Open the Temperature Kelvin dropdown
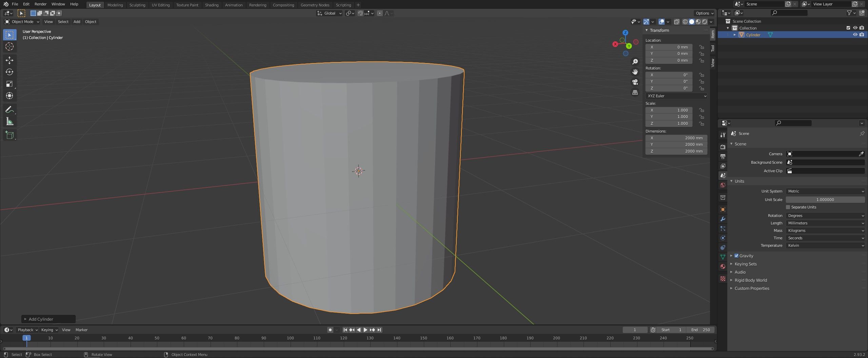868x358 pixels. coord(825,245)
